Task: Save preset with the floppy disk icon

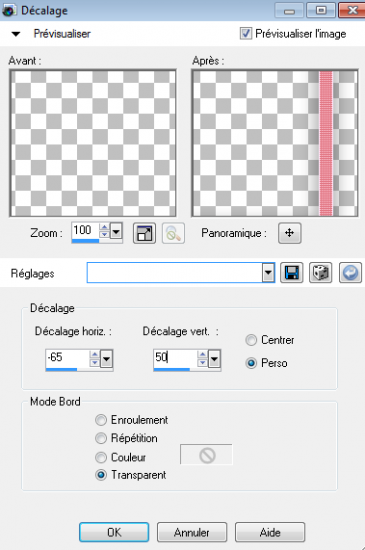Action: coord(292,273)
